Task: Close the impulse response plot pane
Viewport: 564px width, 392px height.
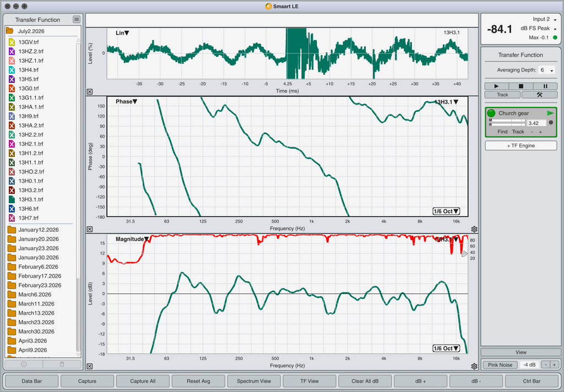Action: 90,92
